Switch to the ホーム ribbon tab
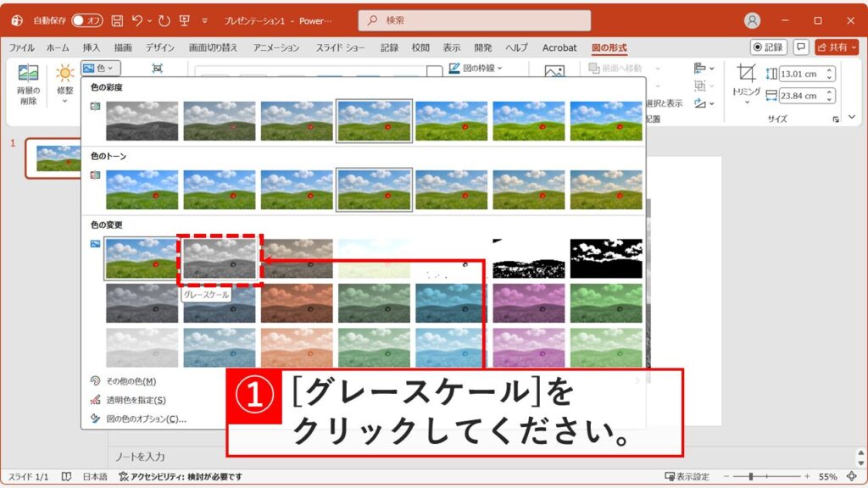 coord(57,48)
